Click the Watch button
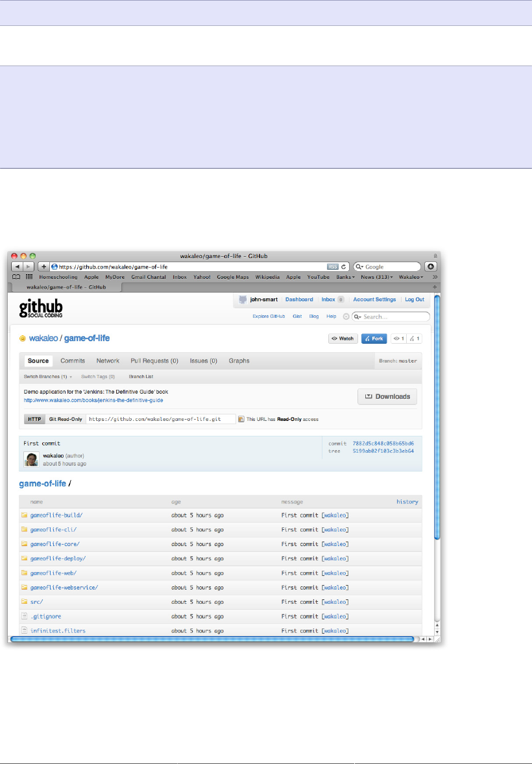The image size is (532, 764). point(343,339)
